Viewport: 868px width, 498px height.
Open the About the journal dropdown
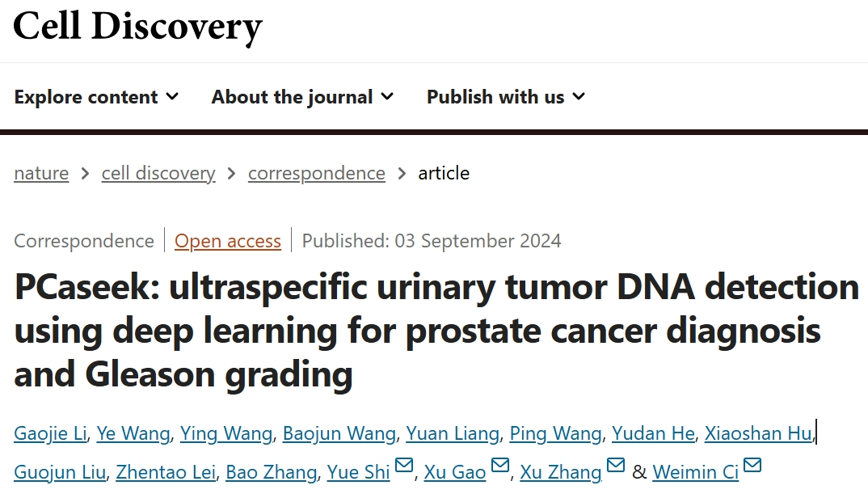point(302,97)
